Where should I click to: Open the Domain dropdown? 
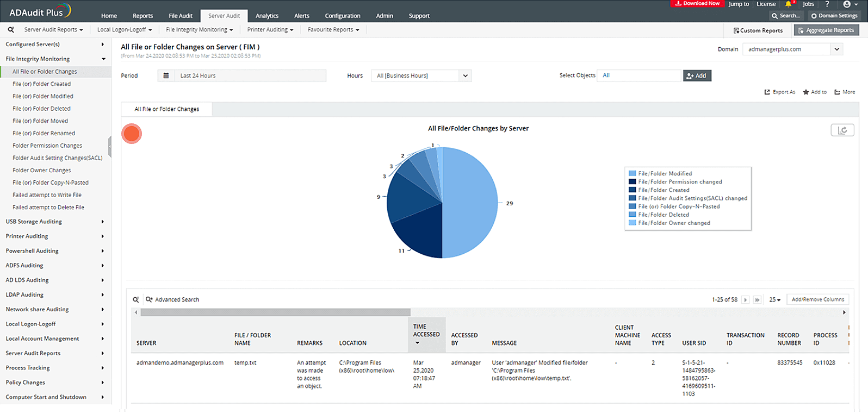click(x=837, y=49)
